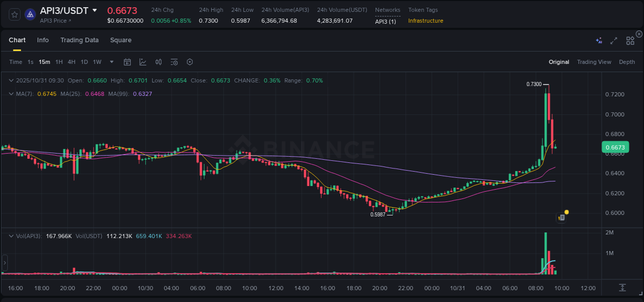644x302 pixels.
Task: Open the indicators list icon
Action: 174,61
